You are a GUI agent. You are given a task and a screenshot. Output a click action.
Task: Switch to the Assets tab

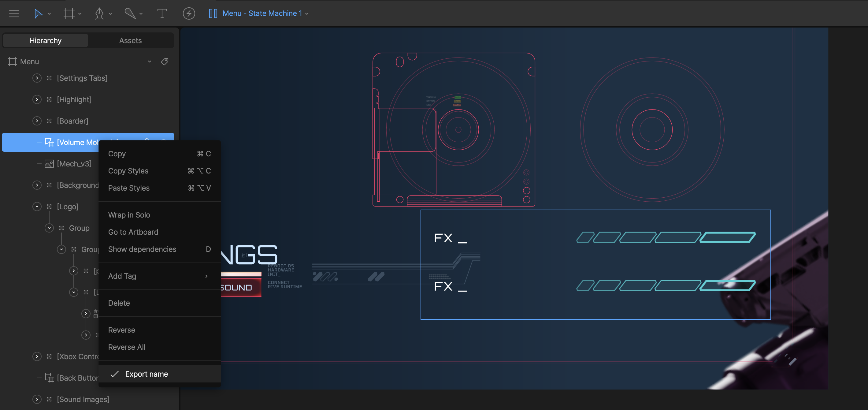coord(130,40)
